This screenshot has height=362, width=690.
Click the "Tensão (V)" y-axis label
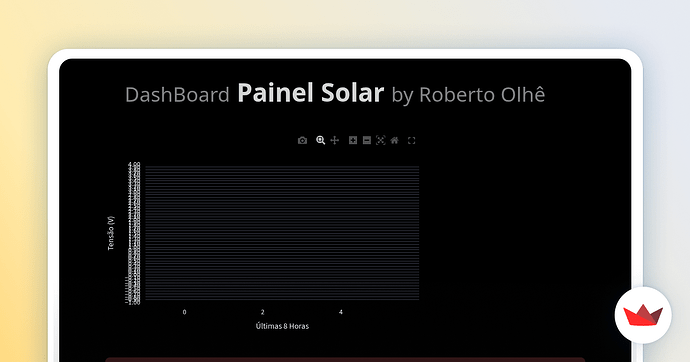[x=111, y=233]
